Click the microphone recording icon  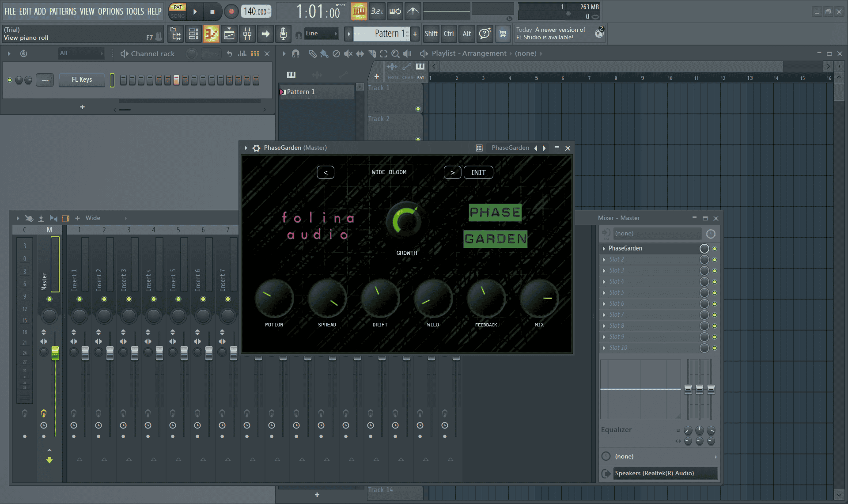(283, 34)
